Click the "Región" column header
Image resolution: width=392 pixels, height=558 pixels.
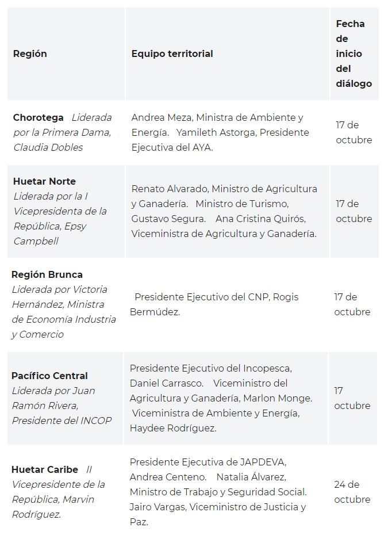coord(30,53)
